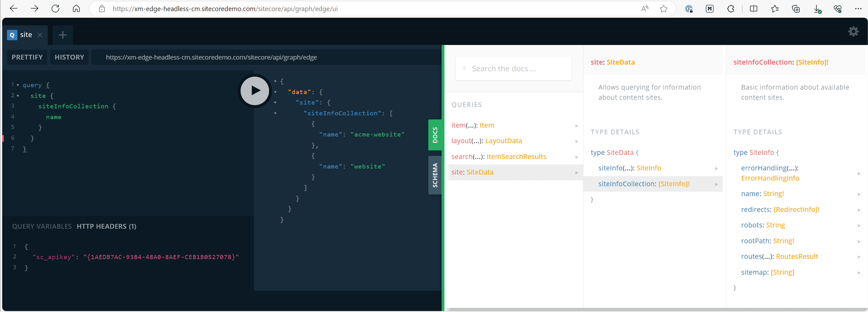The height and width of the screenshot is (312, 868).
Task: Collapse the "data" node in the response
Action: pyautogui.click(x=275, y=92)
